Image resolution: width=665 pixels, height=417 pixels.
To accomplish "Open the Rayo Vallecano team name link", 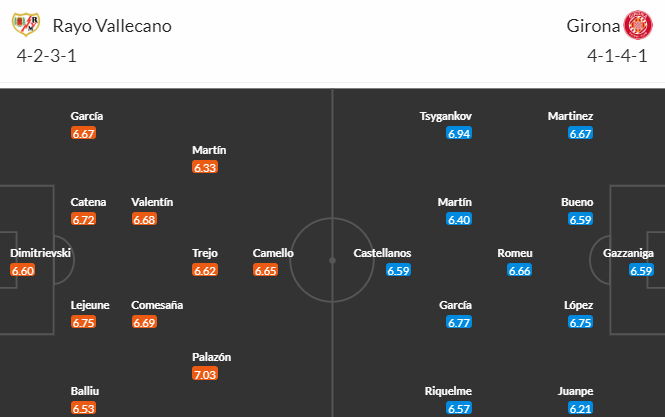I will click(x=112, y=26).
